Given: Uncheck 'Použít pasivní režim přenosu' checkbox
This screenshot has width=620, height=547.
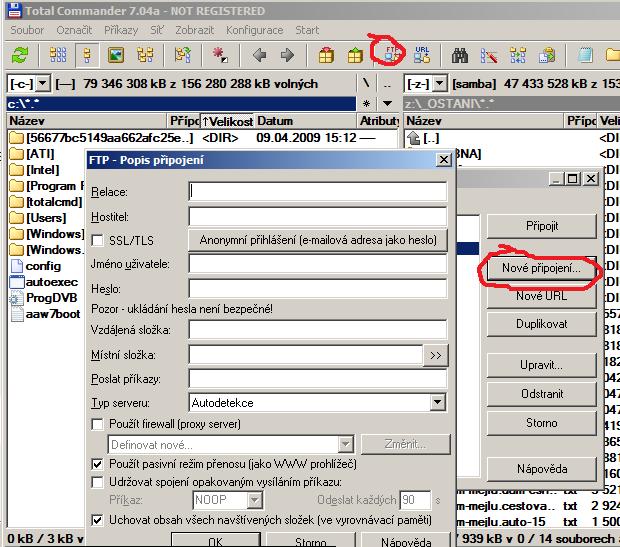Looking at the screenshot, I should 98,464.
